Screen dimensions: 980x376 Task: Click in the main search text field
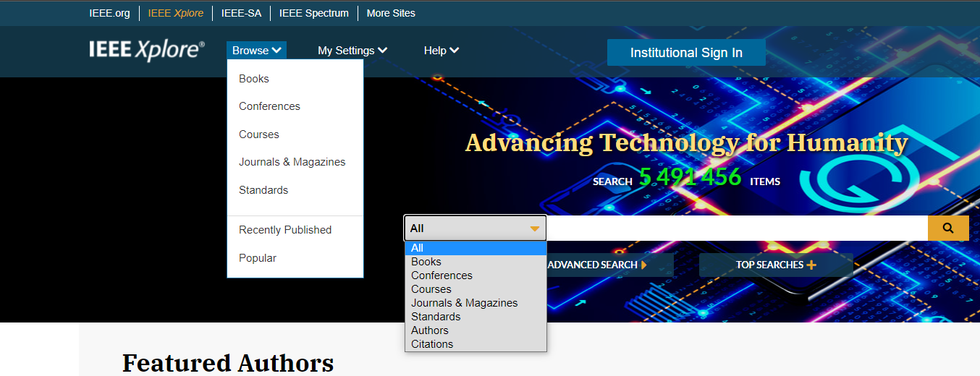click(x=737, y=228)
